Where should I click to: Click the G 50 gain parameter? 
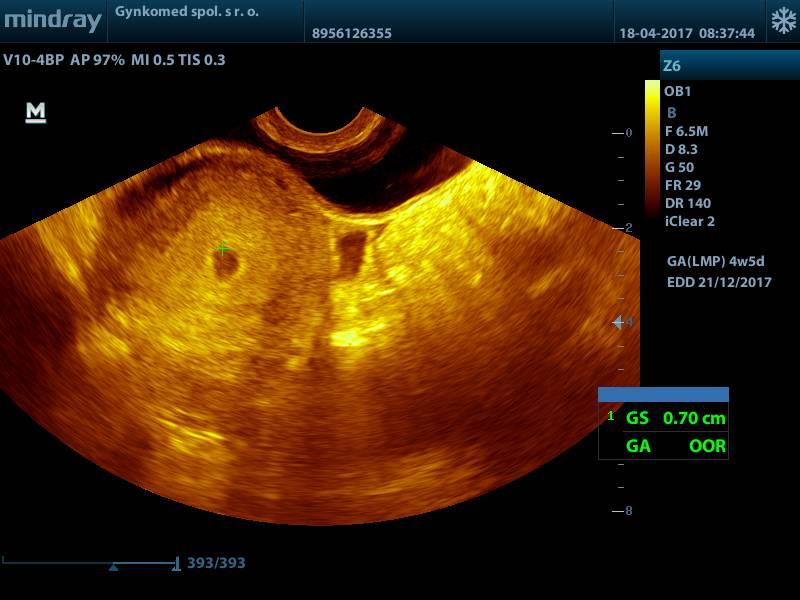pos(679,167)
